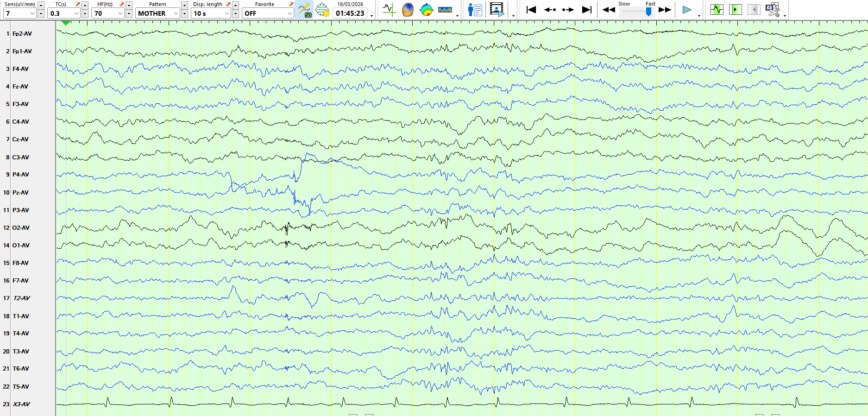This screenshot has width=868, height=416.
Task: Select the Fp1-AV channel label
Action: (22, 51)
